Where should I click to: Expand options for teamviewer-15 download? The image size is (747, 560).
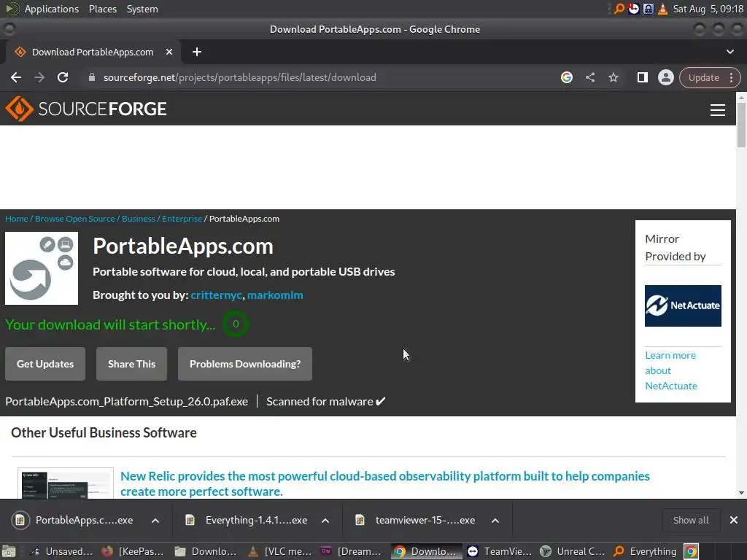[x=495, y=521]
